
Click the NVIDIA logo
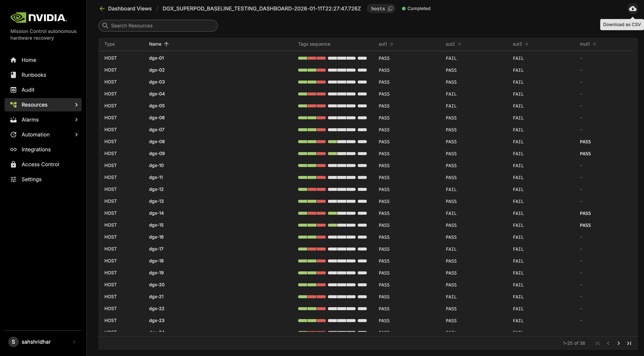(39, 18)
